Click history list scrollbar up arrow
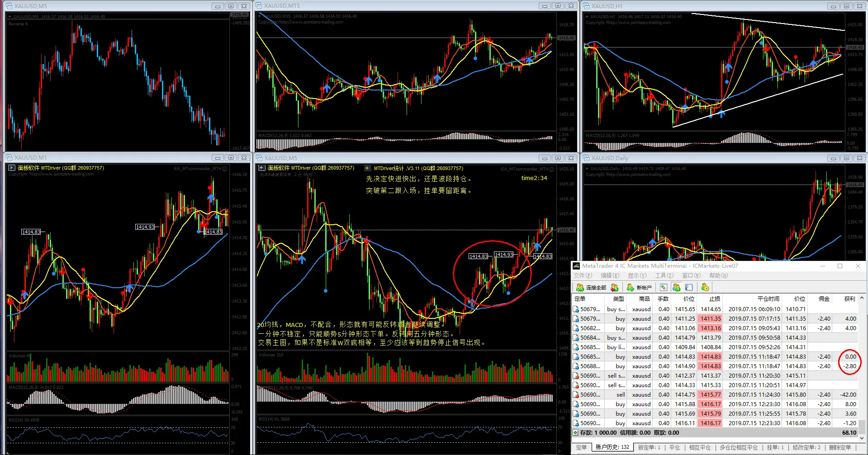 [x=862, y=298]
